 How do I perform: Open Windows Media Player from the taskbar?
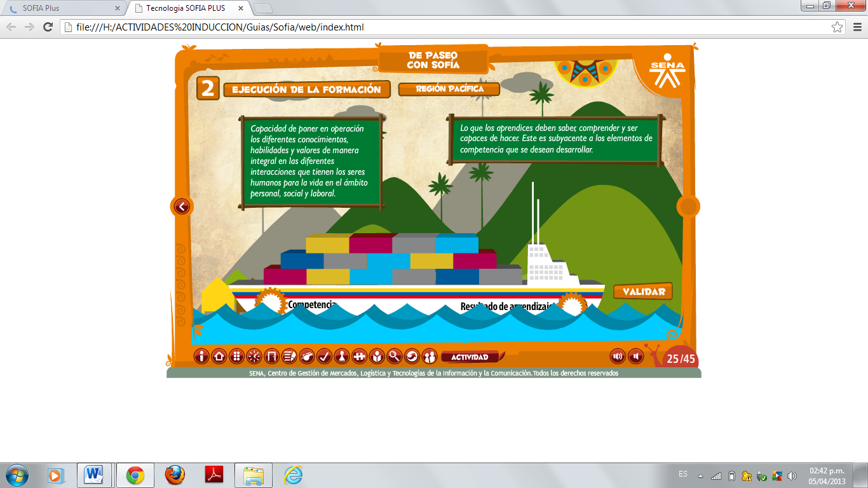(x=55, y=475)
